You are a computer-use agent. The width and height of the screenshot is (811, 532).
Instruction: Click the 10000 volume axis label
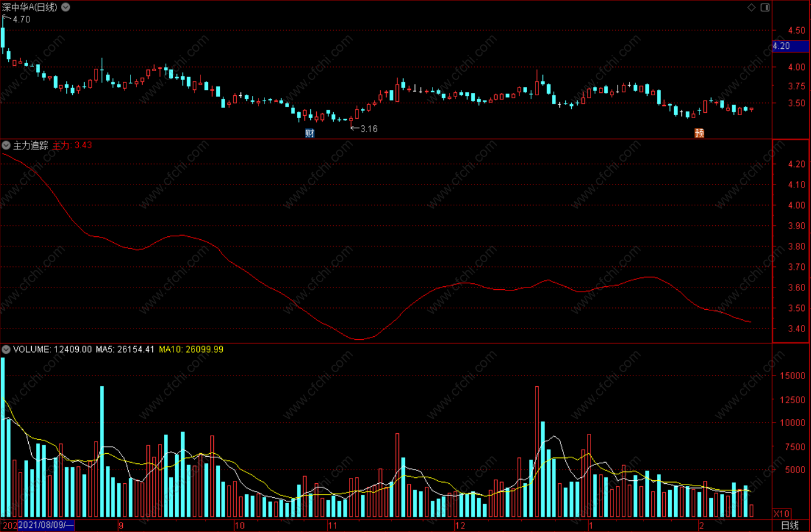792,423
